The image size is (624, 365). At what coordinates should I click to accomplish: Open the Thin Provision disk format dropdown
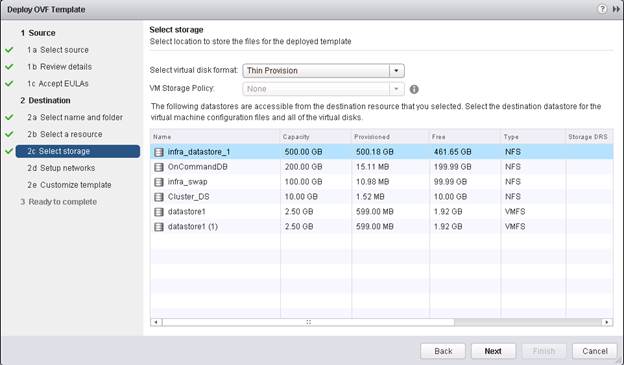324,70
